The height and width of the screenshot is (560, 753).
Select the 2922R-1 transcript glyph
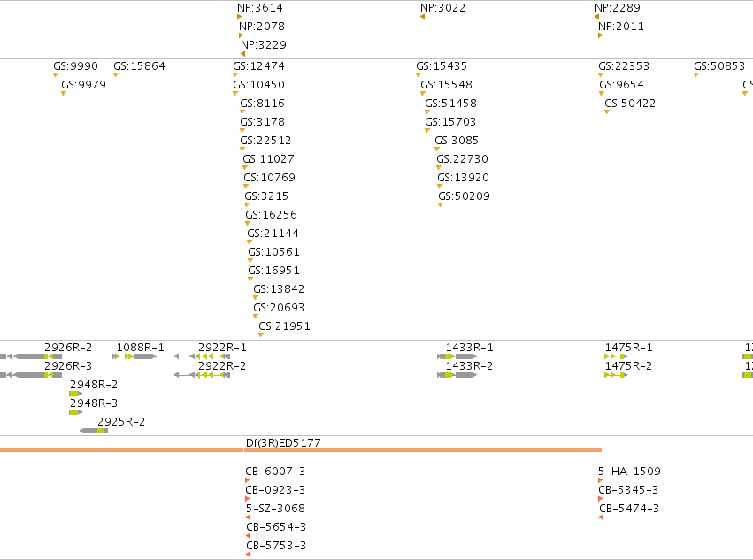point(202,357)
